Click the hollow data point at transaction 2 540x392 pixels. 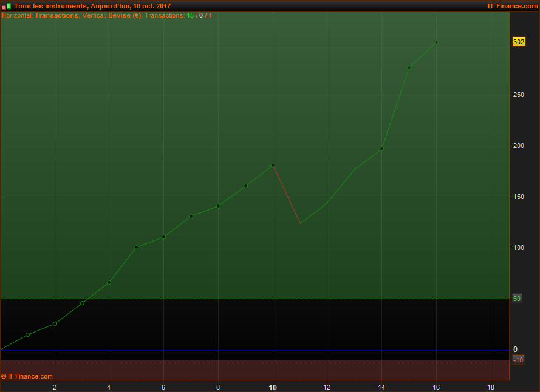click(55, 324)
